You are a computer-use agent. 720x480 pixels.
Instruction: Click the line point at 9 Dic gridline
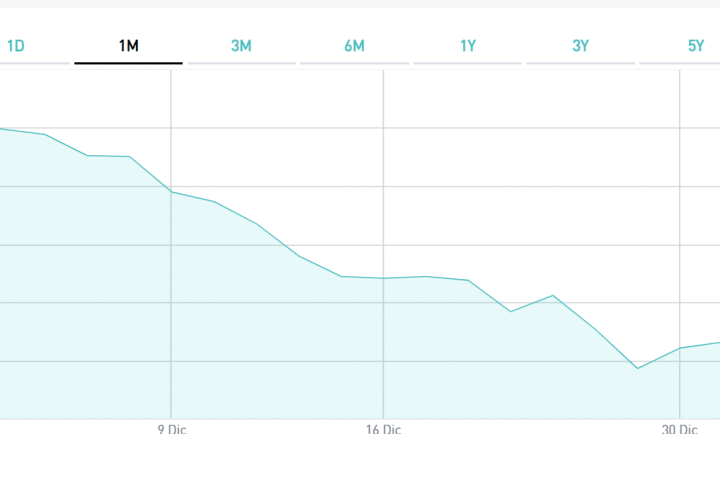click(172, 192)
